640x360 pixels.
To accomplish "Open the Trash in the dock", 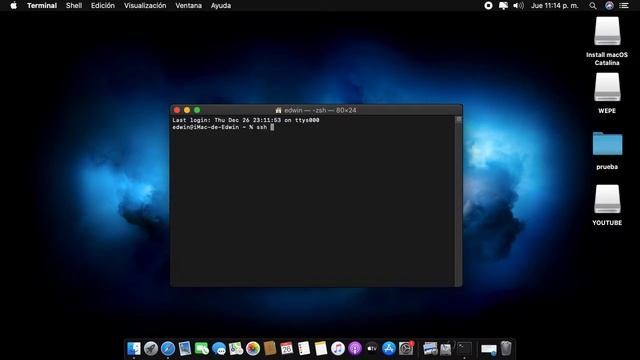I will tap(506, 348).
